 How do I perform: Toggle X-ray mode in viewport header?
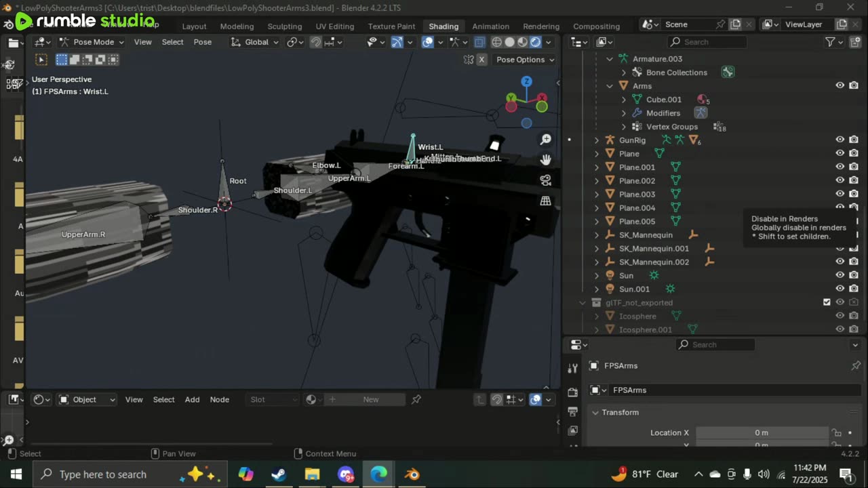[x=479, y=42]
